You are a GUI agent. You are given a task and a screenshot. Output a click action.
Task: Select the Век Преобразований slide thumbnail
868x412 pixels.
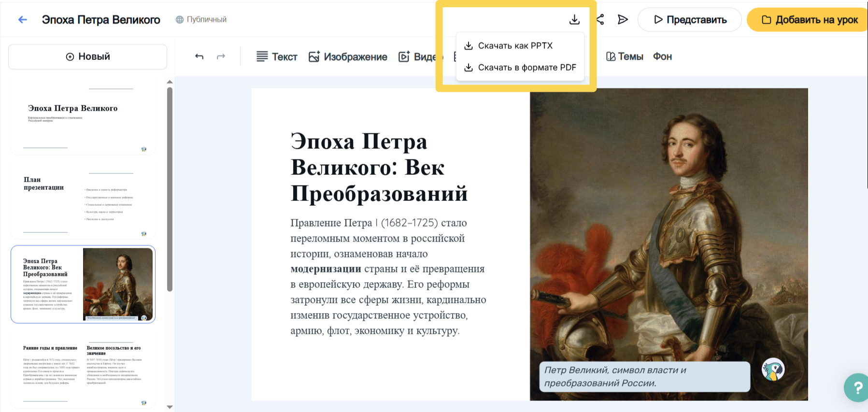83,284
